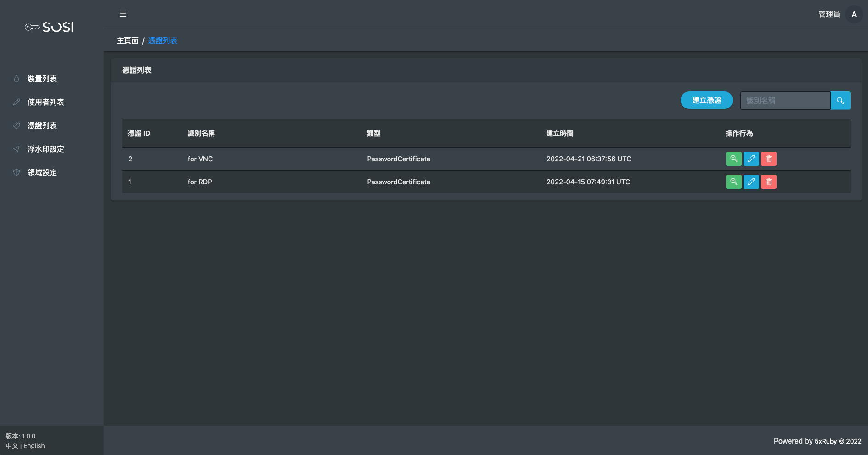Navigate to 領域設定 in sidebar

tap(42, 173)
